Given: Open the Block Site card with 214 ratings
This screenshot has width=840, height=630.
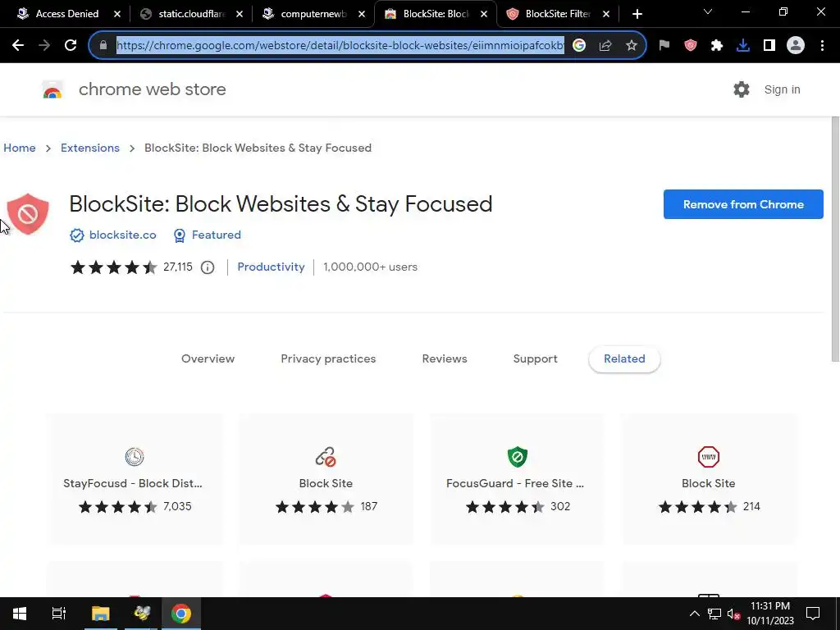Looking at the screenshot, I should (708, 479).
